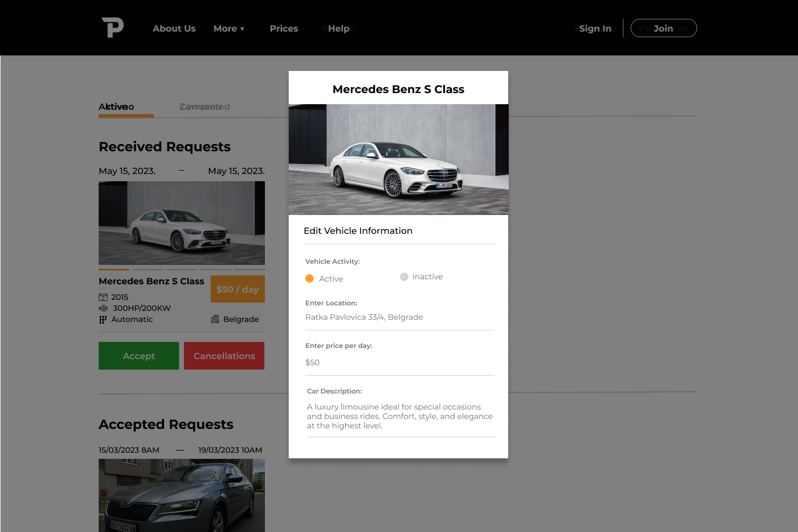Screen dimensions: 798x532
Task: Click the first image carousel indicator bar
Action: (114, 269)
